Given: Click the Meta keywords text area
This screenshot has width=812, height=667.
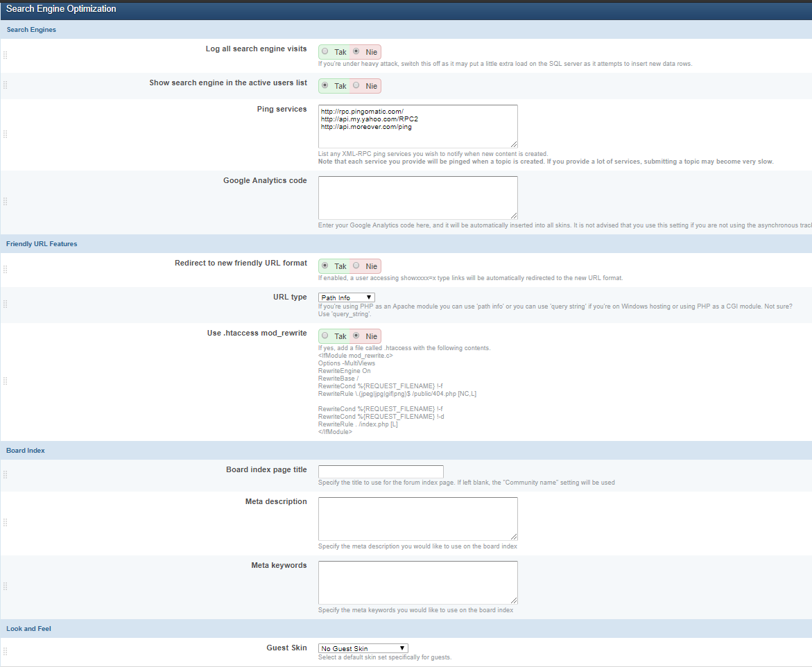Looking at the screenshot, I should 417,582.
